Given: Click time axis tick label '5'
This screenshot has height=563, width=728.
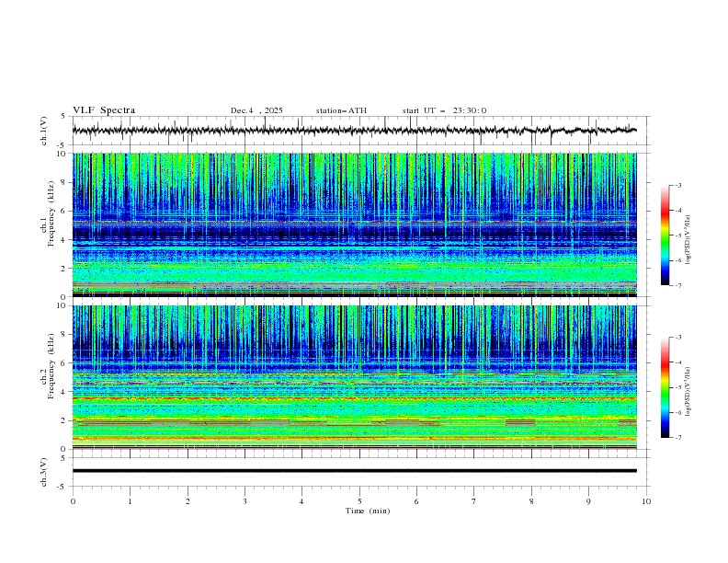Looking at the screenshot, I should [x=359, y=501].
